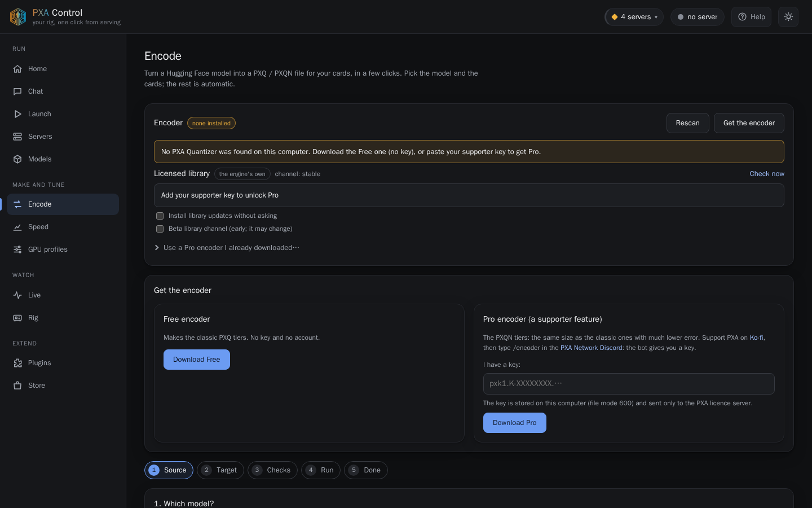Click the Store shopping bag icon
Image resolution: width=812 pixels, height=508 pixels.
[17, 386]
